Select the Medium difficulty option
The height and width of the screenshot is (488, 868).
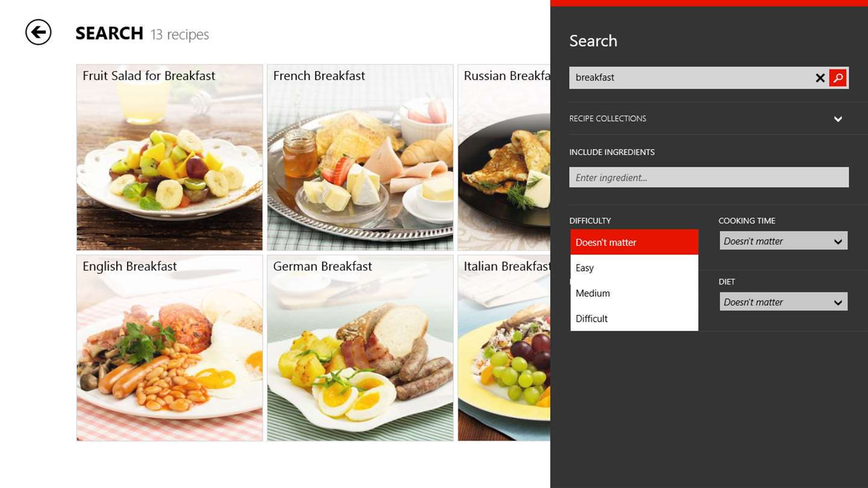[x=634, y=293]
